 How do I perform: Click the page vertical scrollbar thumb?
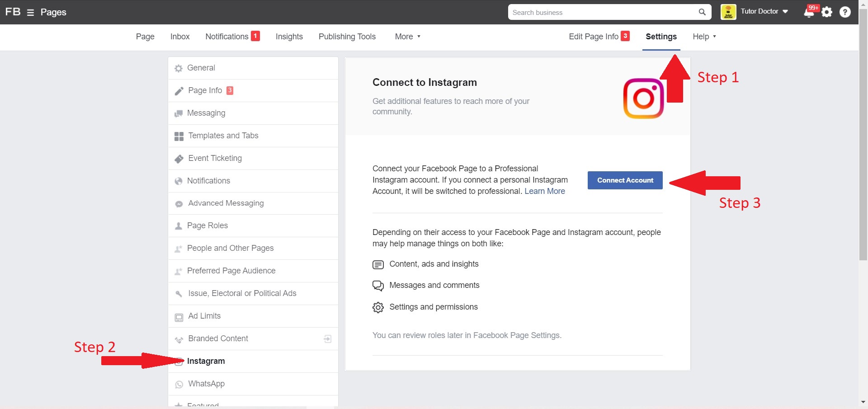coord(863,134)
